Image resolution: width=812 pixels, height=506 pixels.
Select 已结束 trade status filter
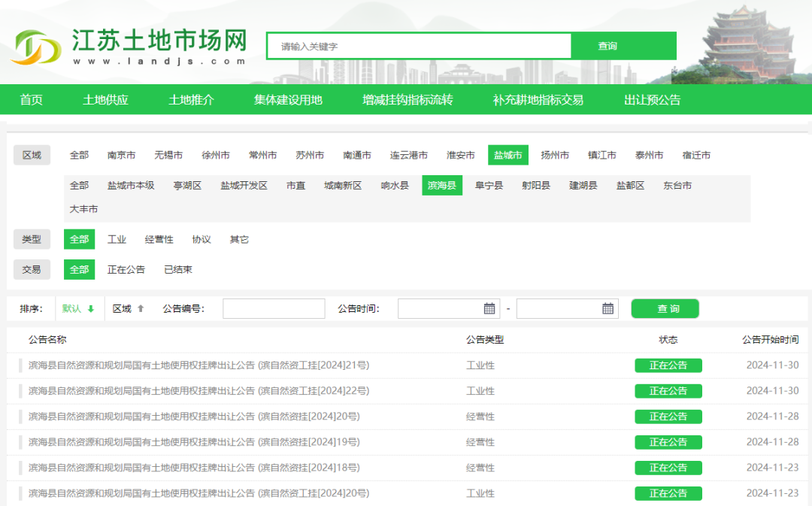(x=178, y=269)
